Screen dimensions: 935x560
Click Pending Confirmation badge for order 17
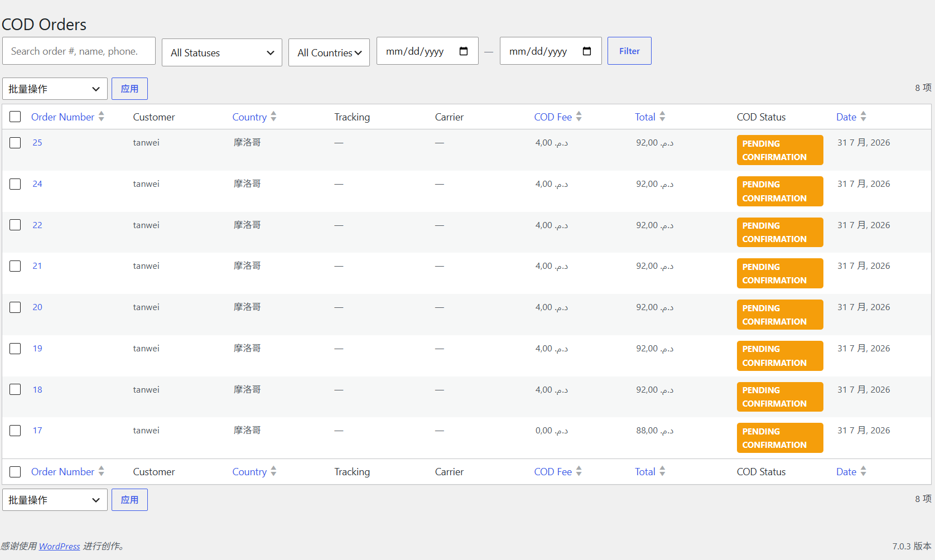click(x=780, y=438)
